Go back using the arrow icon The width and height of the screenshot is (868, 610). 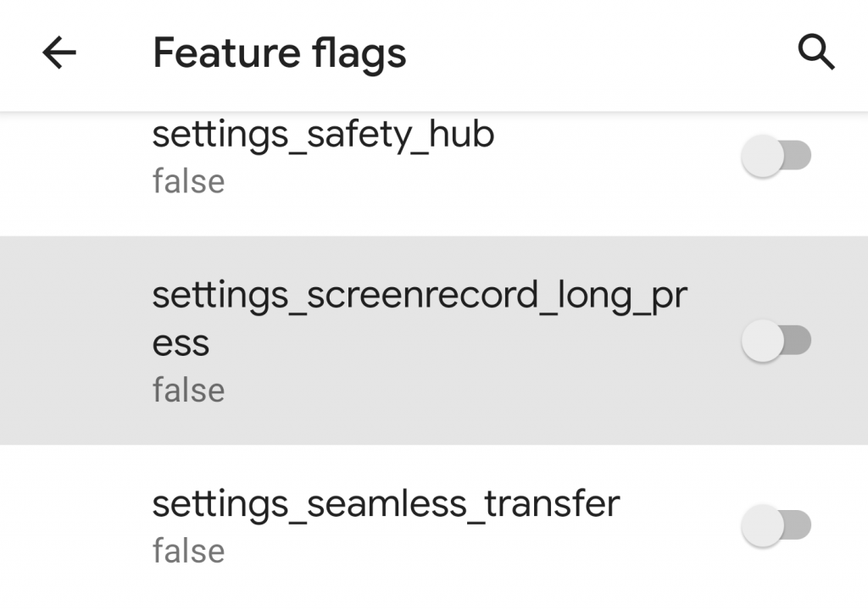click(x=59, y=54)
